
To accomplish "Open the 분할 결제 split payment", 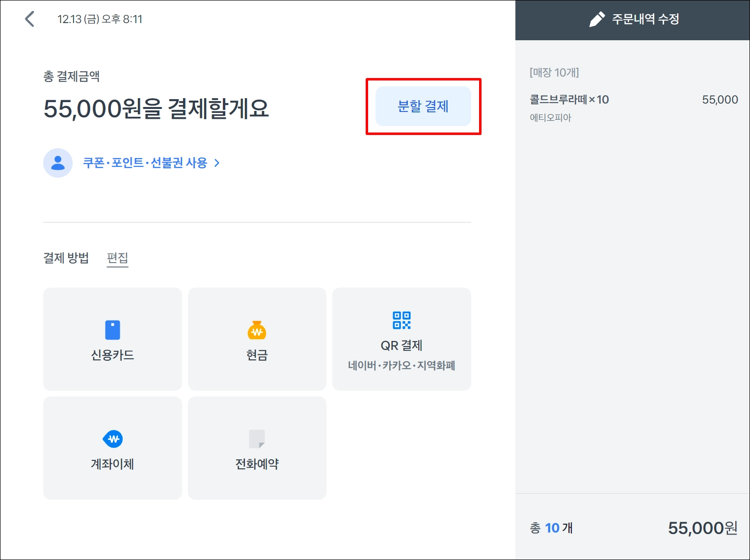I will click(423, 107).
